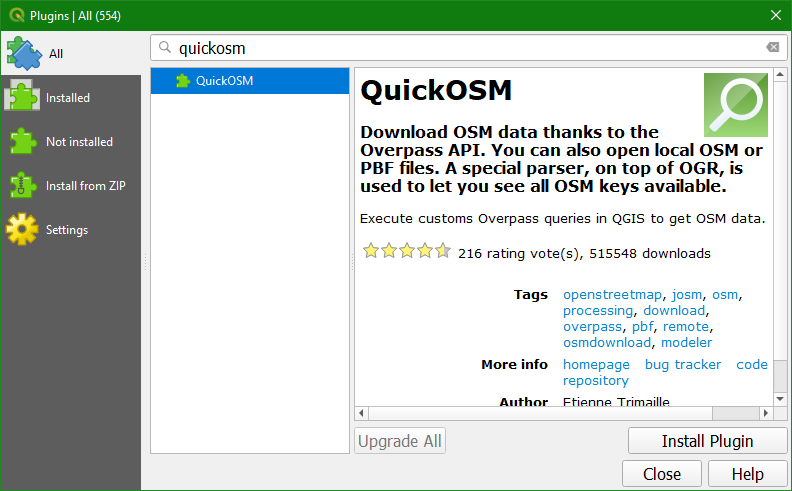Click the overpass tag link
The width and height of the screenshot is (792, 491).
592,327
